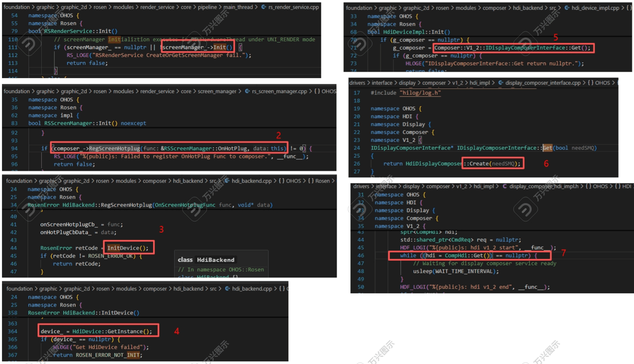Click 'Waiting for display composer service ready' comment

[x=485, y=263]
